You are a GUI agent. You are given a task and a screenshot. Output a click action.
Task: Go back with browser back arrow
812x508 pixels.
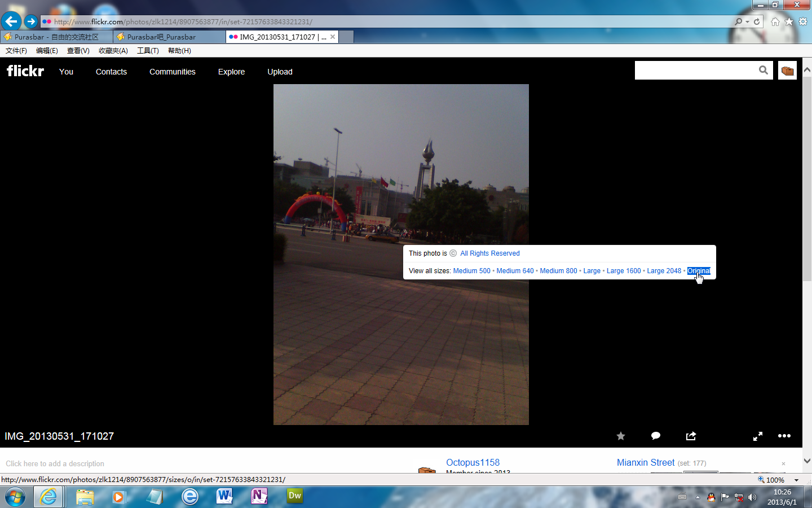coord(11,21)
